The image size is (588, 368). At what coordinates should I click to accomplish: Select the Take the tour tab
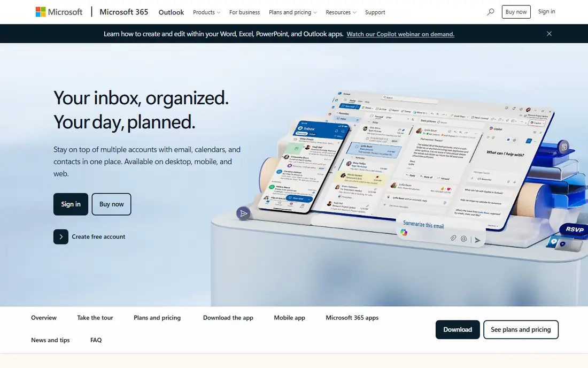point(95,318)
